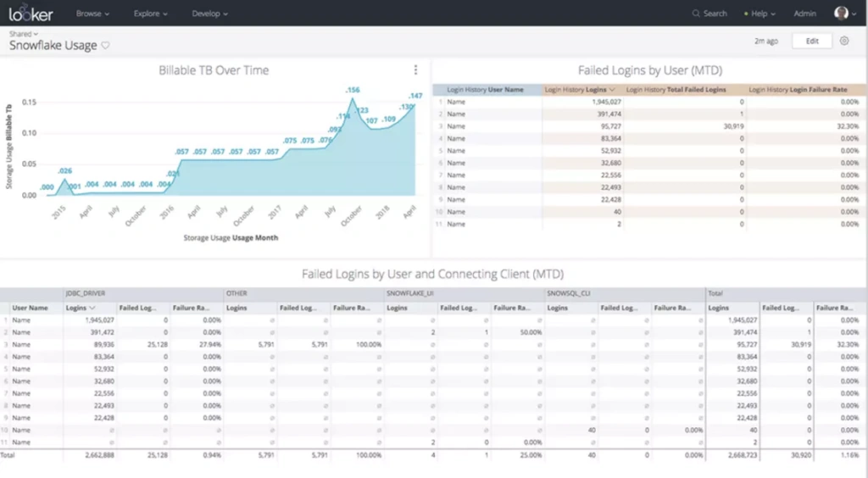Open the dashboard settings gear
Viewport: 868px width, 478px height.
843,41
